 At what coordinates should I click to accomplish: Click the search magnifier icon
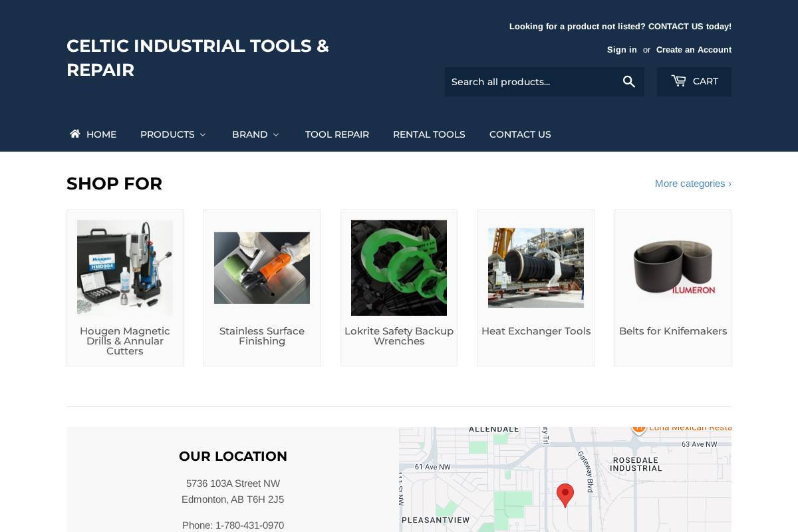pyautogui.click(x=628, y=81)
